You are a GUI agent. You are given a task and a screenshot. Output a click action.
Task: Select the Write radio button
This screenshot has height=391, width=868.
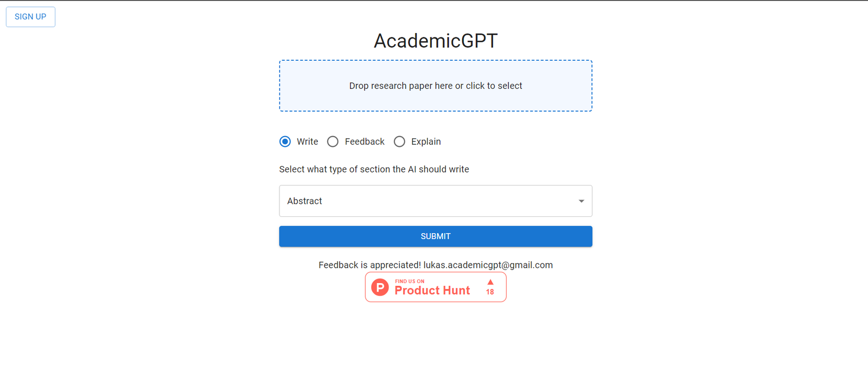pyautogui.click(x=285, y=142)
